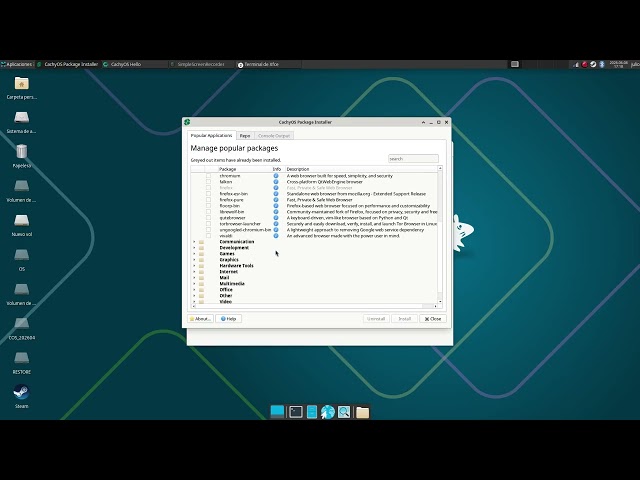Click the Uninstall button
Screen dimensions: 640x480
coord(376,319)
